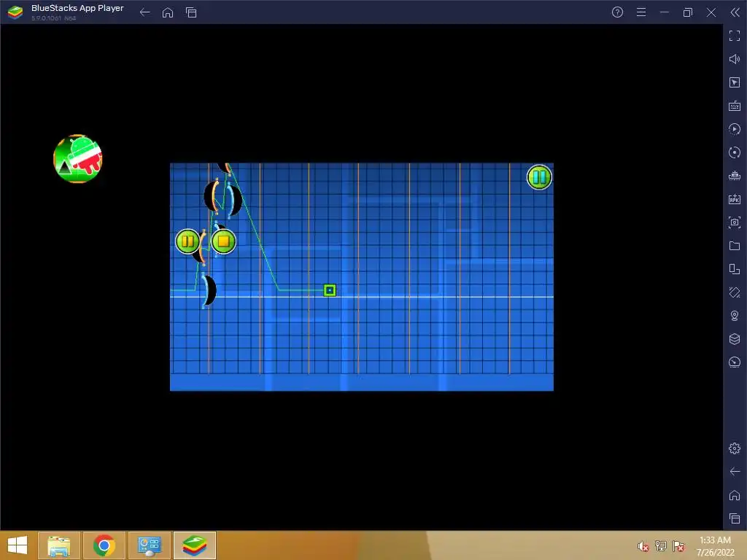This screenshot has width=747, height=560.
Task: Collapse the right sidebar with double chevron
Action: point(735,12)
